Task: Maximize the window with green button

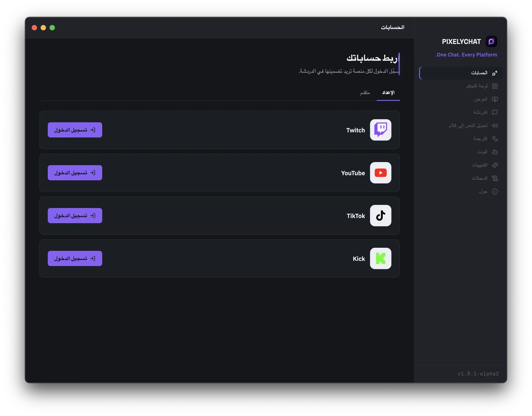Action: click(x=52, y=28)
